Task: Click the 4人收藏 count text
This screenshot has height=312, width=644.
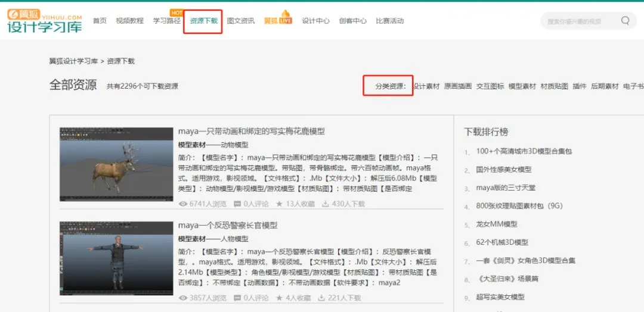Action: click(299, 298)
